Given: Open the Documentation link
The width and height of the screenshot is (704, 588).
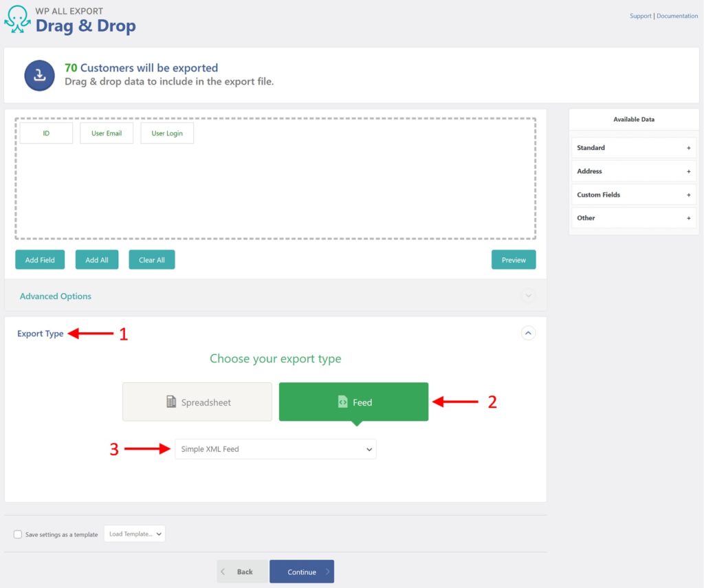Looking at the screenshot, I should (x=677, y=15).
